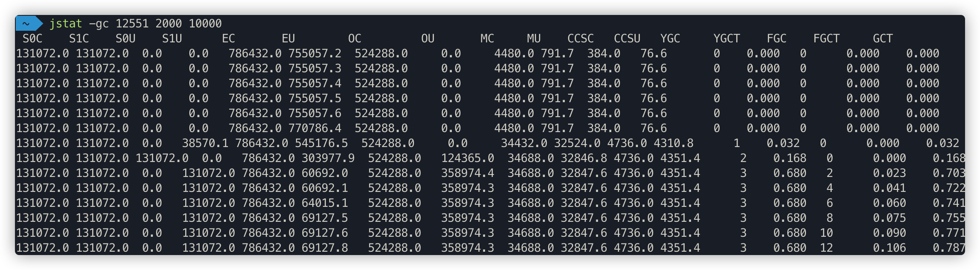
Task: Click the FGCT value 0.090
Action: pos(889,233)
